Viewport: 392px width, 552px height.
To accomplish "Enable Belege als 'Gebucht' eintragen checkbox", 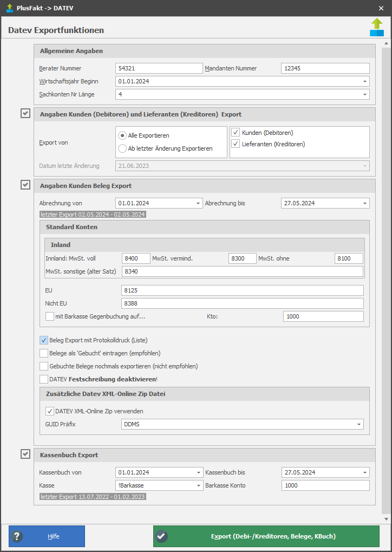I will point(44,353).
